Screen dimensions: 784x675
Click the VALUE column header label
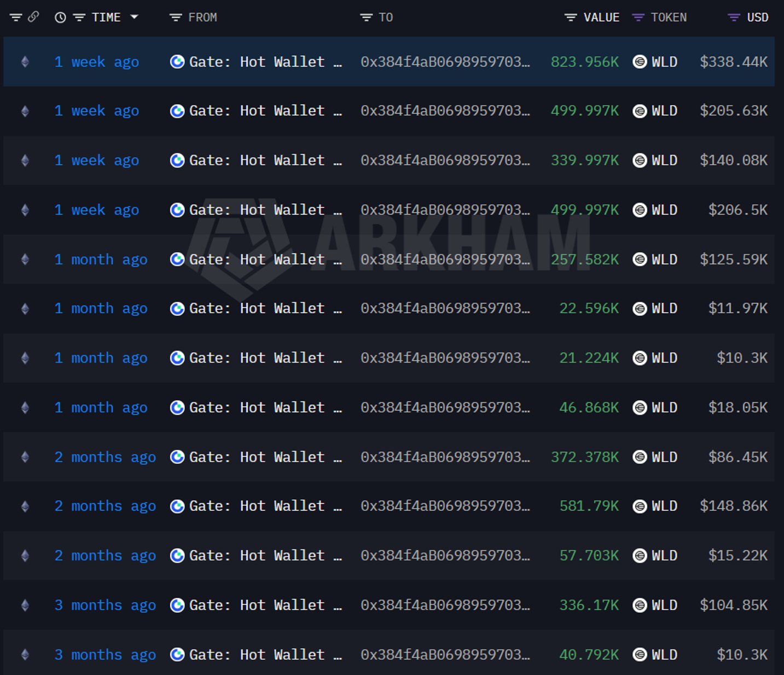pyautogui.click(x=601, y=18)
